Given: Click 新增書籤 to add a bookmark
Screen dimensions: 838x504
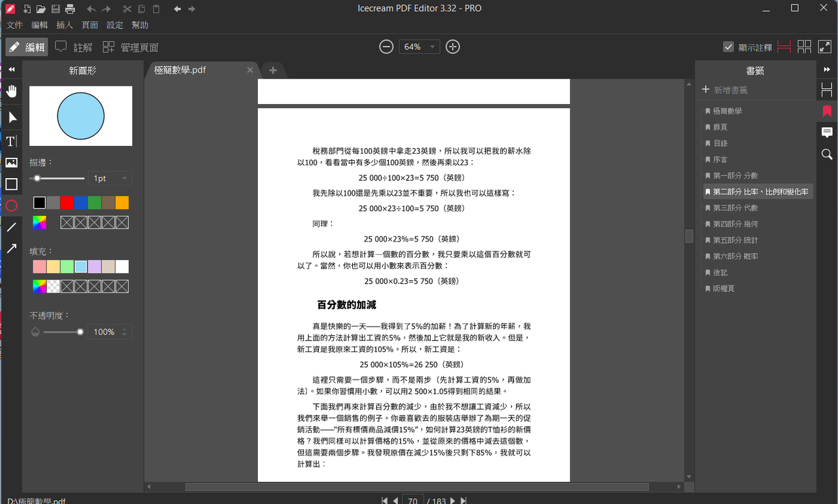Looking at the screenshot, I should pos(725,90).
